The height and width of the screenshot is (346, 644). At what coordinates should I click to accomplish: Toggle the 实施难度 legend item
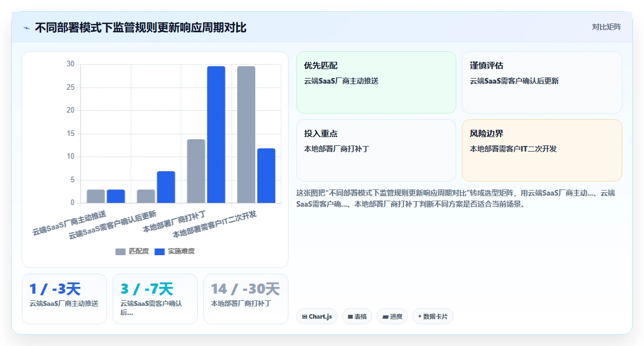pos(174,251)
